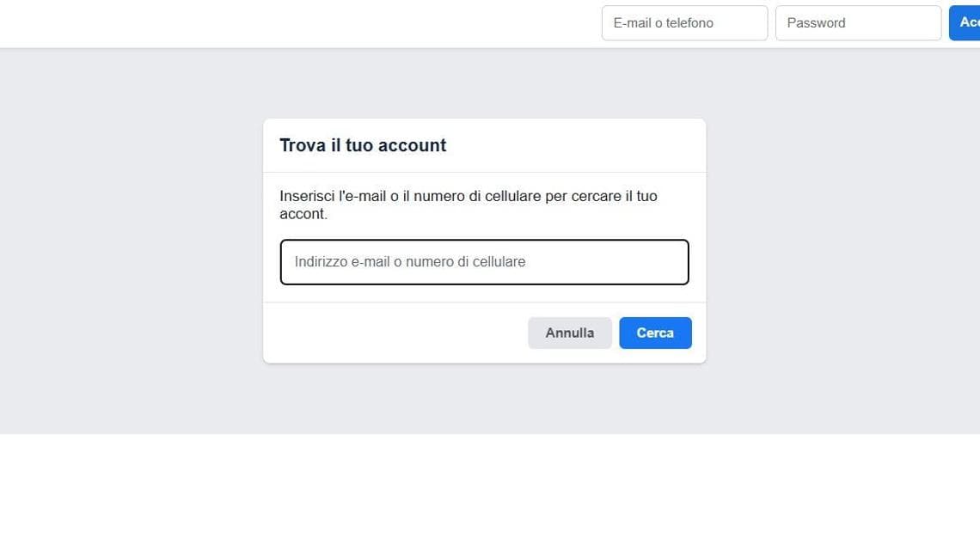
Task: Click blank space right of the dialog title
Action: click(x=585, y=145)
